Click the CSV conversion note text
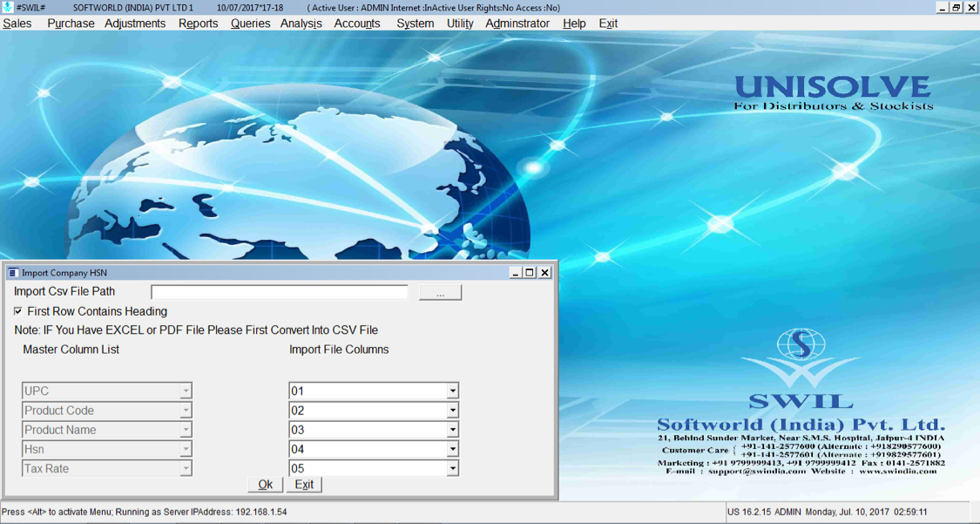Image resolution: width=980 pixels, height=524 pixels. point(196,330)
